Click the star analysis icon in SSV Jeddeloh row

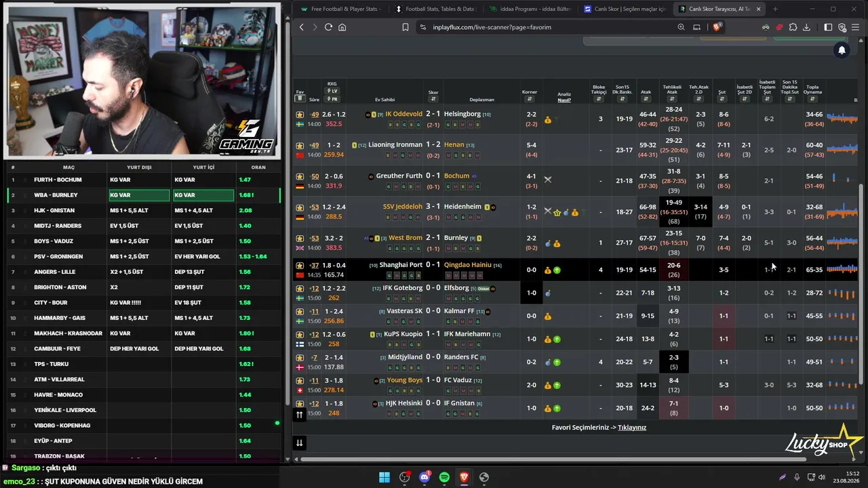(557, 212)
